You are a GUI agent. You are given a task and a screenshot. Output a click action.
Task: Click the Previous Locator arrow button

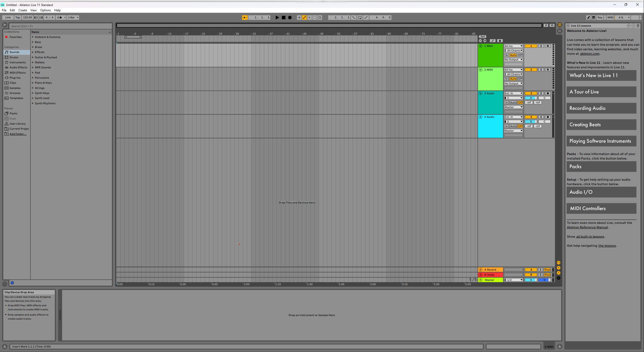(x=480, y=41)
